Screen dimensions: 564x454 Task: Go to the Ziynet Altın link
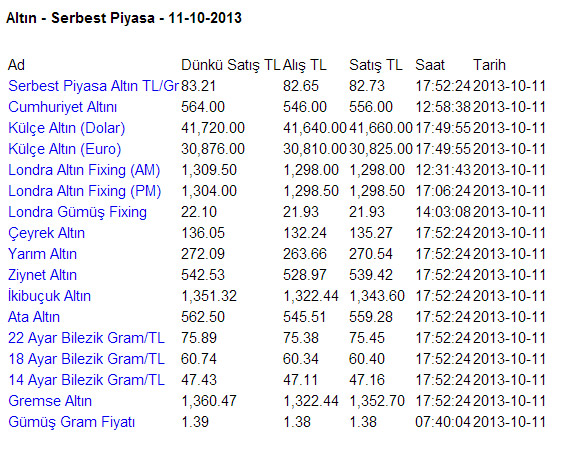[42, 275]
